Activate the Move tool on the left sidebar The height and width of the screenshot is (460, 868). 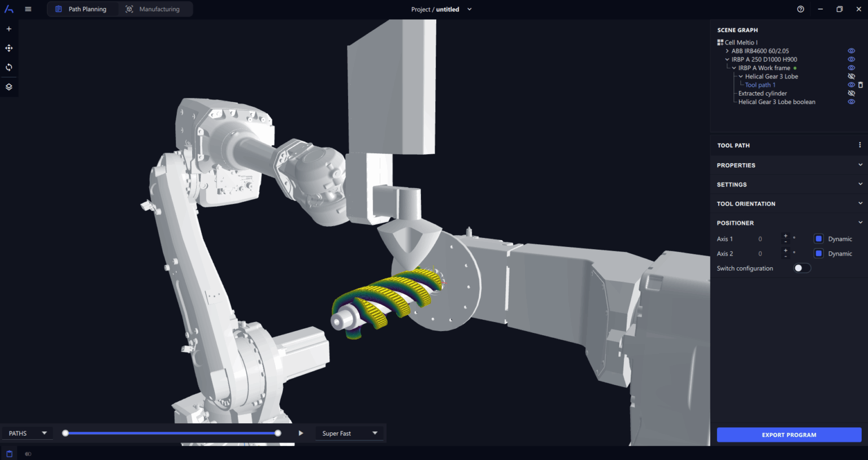click(8, 48)
